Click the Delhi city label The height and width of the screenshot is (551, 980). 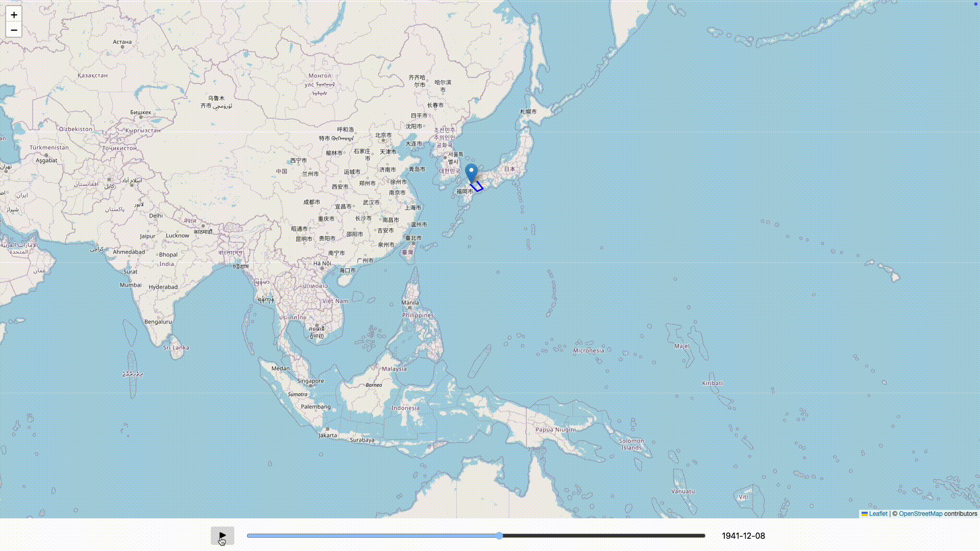coord(156,216)
